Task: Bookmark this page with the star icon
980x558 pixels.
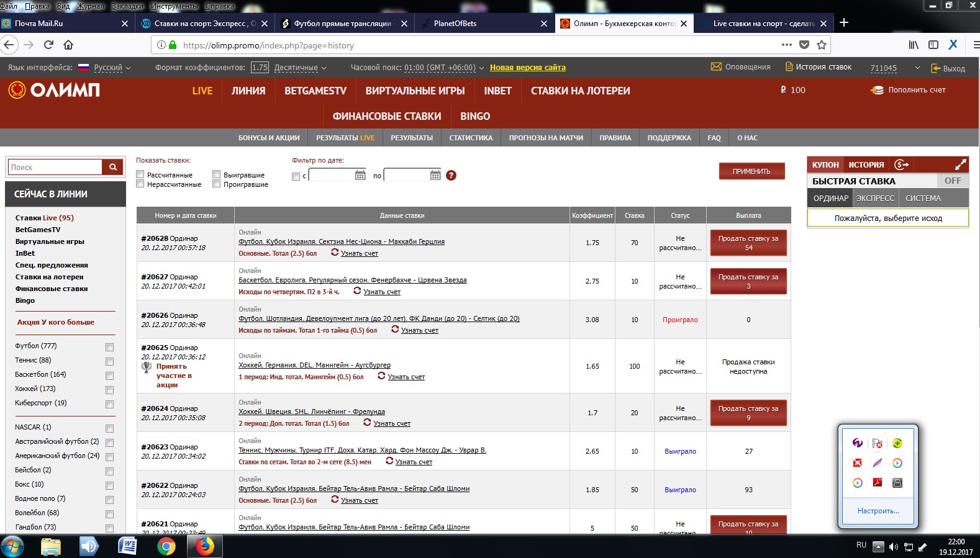Action: point(822,45)
